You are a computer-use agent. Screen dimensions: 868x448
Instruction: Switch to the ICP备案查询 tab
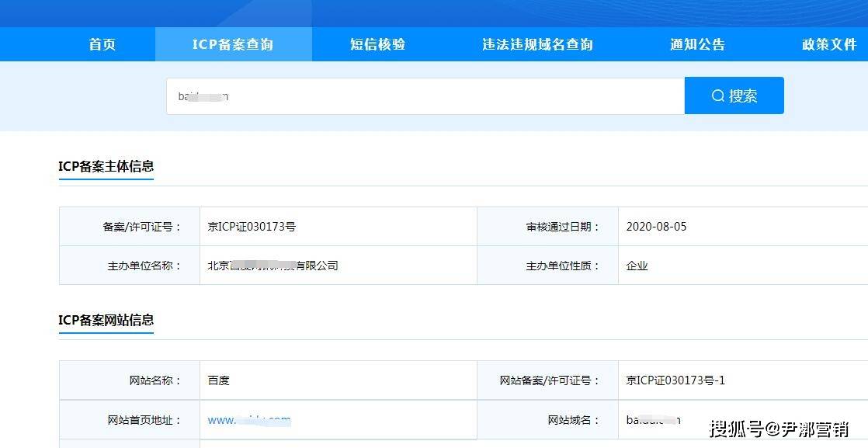click(x=233, y=44)
